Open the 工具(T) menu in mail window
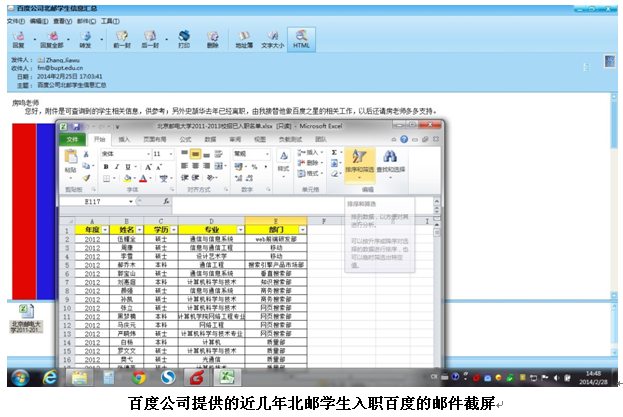Image resolution: width=623 pixels, height=417 pixels. (110, 21)
